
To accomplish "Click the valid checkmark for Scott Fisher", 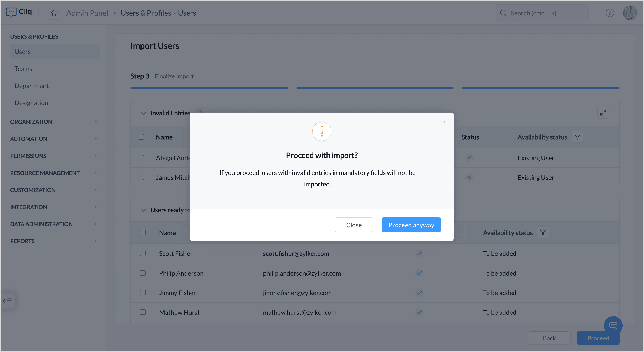I will (x=419, y=254).
